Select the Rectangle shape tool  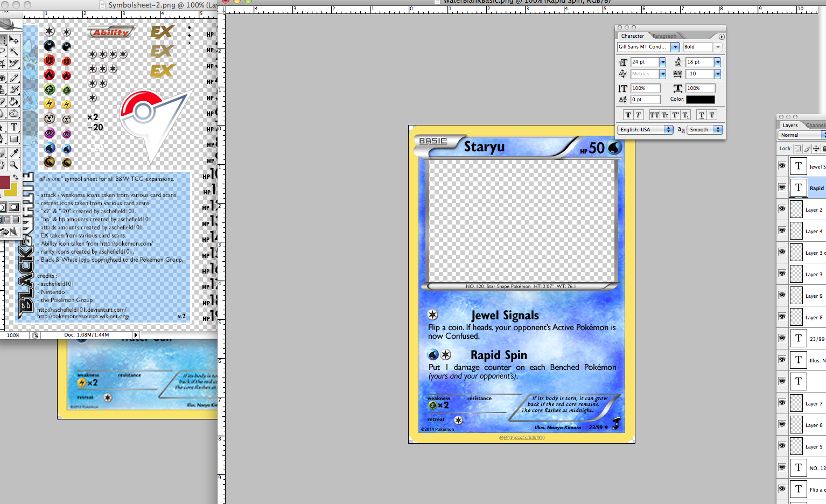(x=13, y=139)
